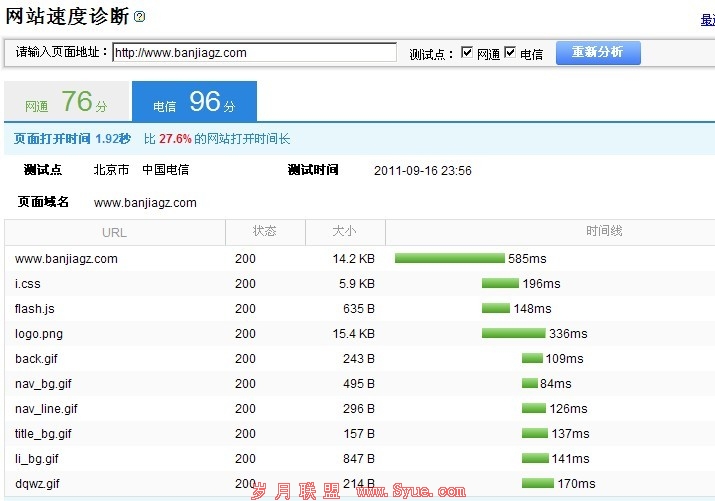Click the 重新分析 button
The height and width of the screenshot is (501, 715).
598,52
